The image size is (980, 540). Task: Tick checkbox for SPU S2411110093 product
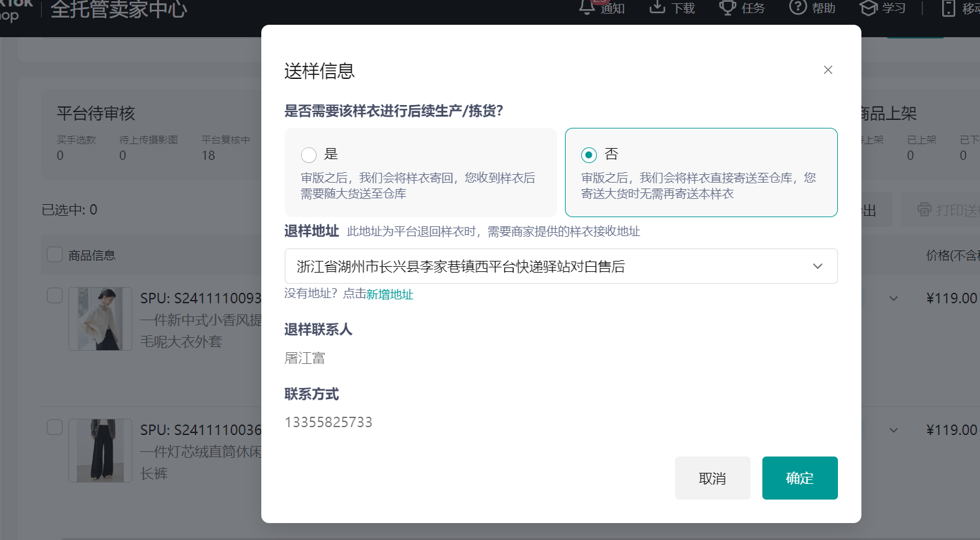click(55, 295)
